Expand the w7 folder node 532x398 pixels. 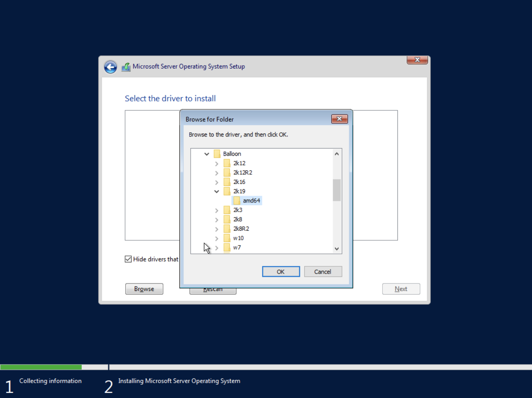coord(216,248)
